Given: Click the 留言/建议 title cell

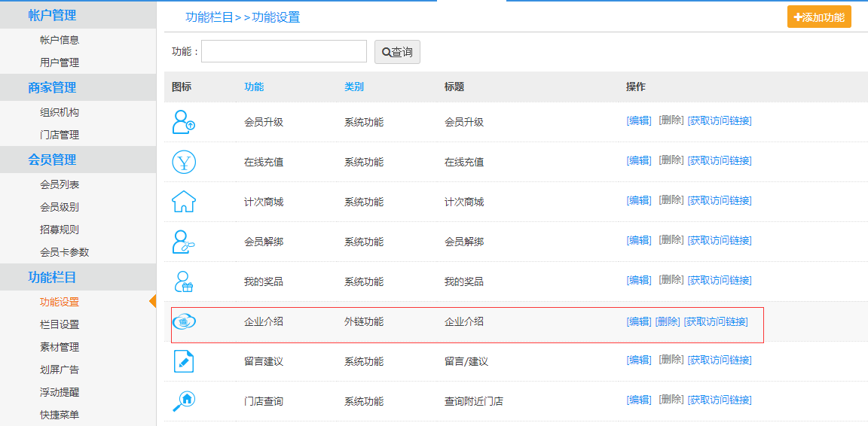Looking at the screenshot, I should coord(466,361).
